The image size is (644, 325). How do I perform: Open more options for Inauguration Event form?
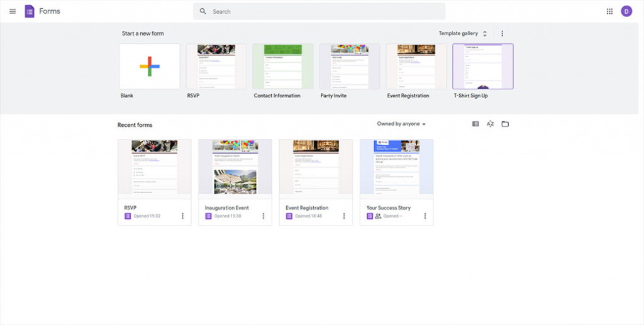coord(264,216)
